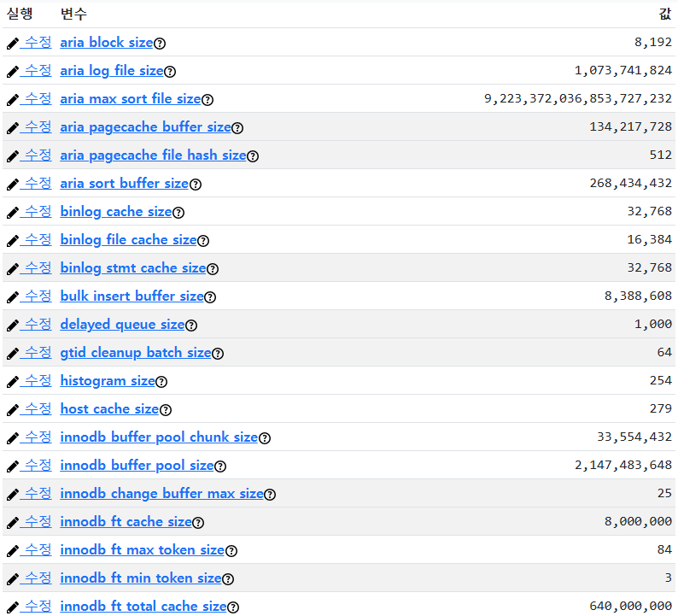
Task: Click 수정 for binlog file cache size
Action: point(29,240)
